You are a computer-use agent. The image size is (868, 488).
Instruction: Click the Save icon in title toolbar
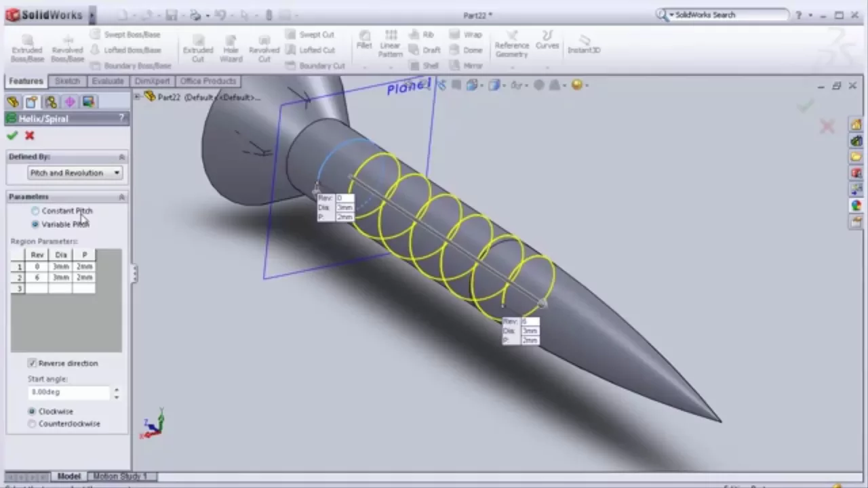tap(172, 15)
